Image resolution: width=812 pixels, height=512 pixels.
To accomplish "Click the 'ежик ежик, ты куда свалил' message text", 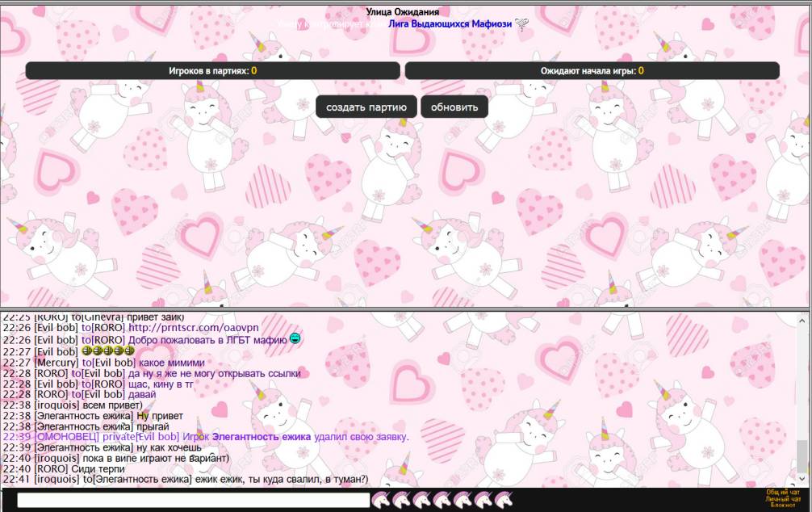I will click(x=282, y=480).
